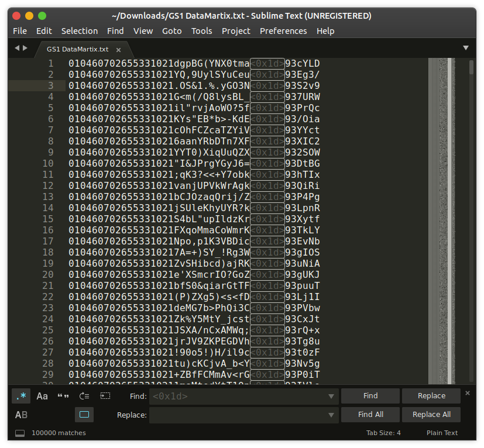Click the Find All button
The width and height of the screenshot is (484, 448).
pyautogui.click(x=370, y=415)
